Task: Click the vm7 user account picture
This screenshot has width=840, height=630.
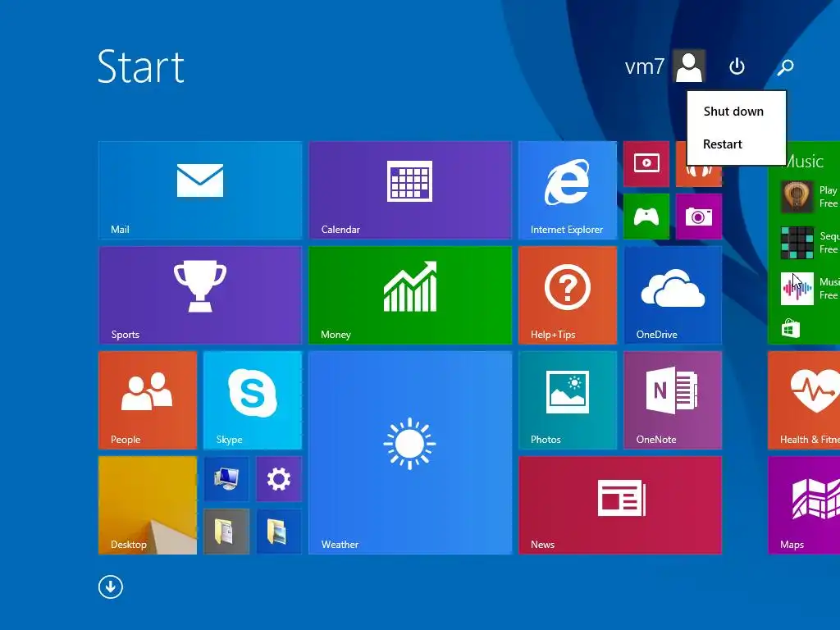Action: tap(689, 66)
